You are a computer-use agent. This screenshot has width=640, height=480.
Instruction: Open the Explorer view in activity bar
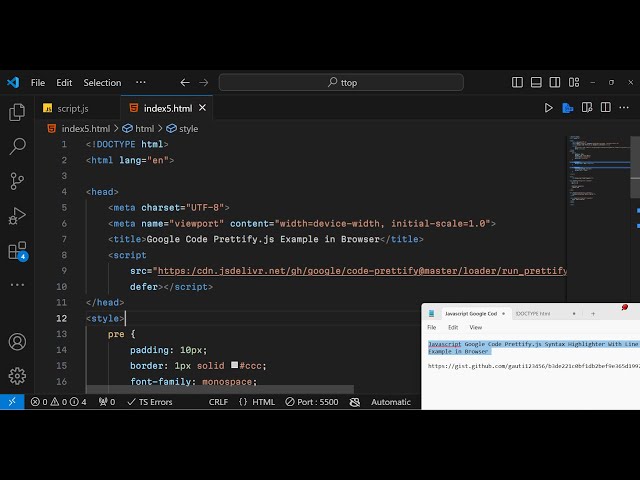point(17,113)
